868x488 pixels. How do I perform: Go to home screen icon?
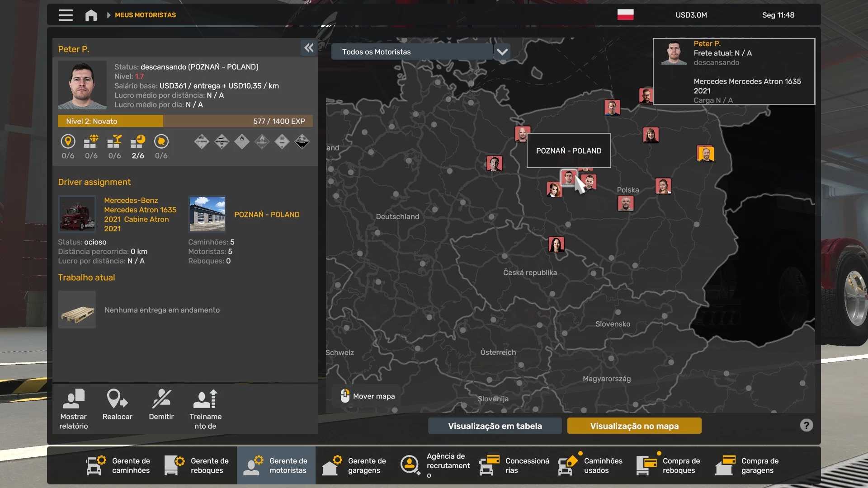(91, 15)
